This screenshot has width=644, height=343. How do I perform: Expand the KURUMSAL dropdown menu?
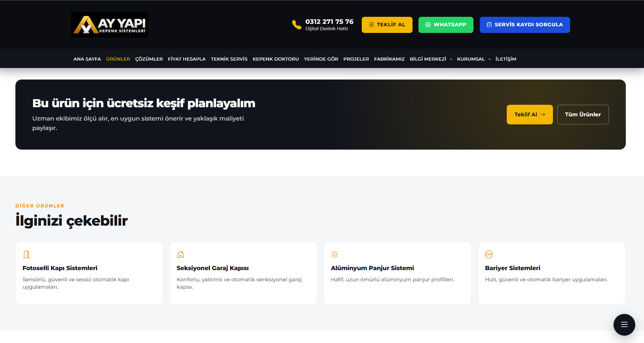[474, 59]
